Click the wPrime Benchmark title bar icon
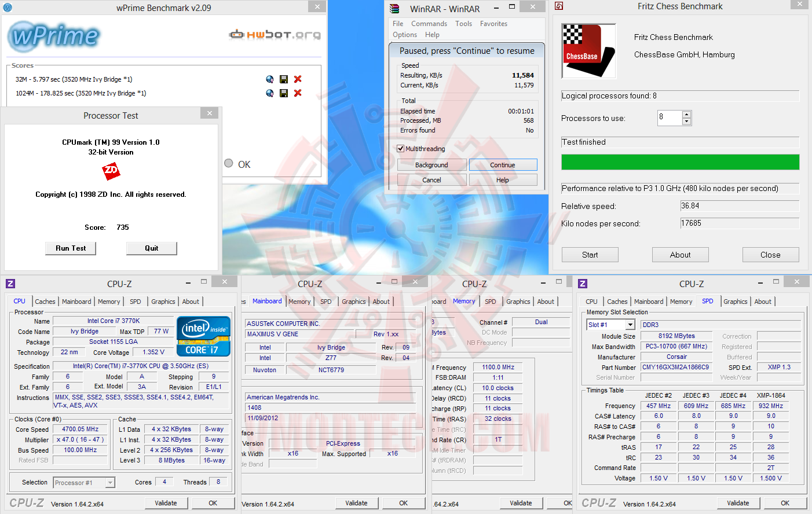812x514 pixels. click(x=8, y=8)
